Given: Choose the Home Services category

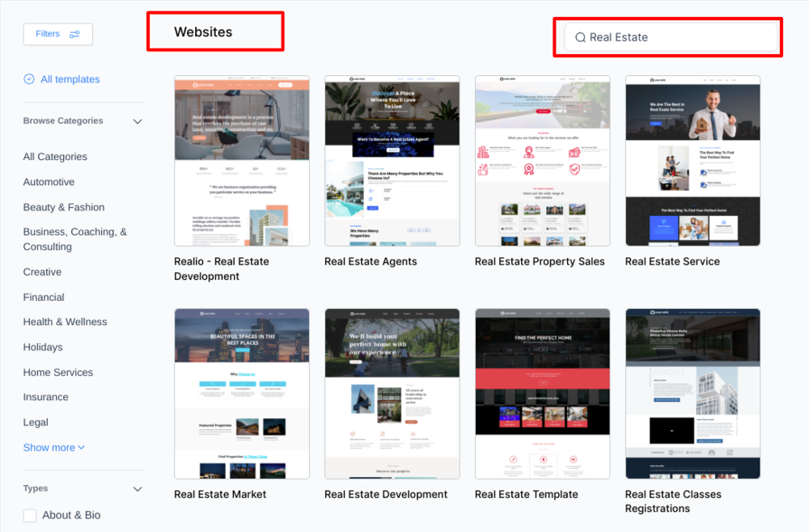Looking at the screenshot, I should coord(57,372).
